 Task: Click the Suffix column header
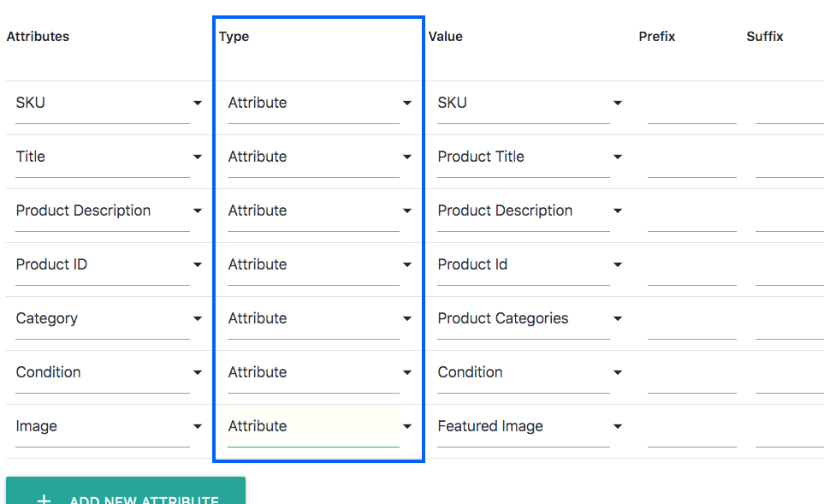(x=765, y=36)
